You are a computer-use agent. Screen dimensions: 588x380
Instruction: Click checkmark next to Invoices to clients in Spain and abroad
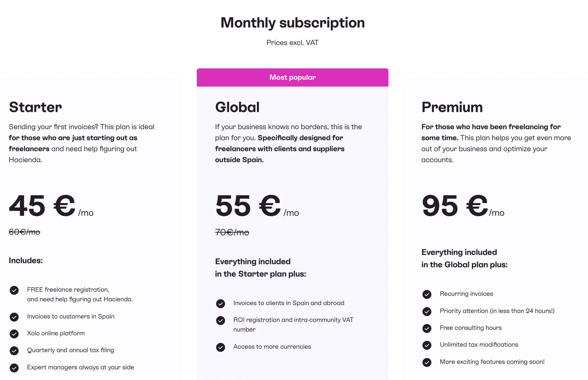[220, 303]
